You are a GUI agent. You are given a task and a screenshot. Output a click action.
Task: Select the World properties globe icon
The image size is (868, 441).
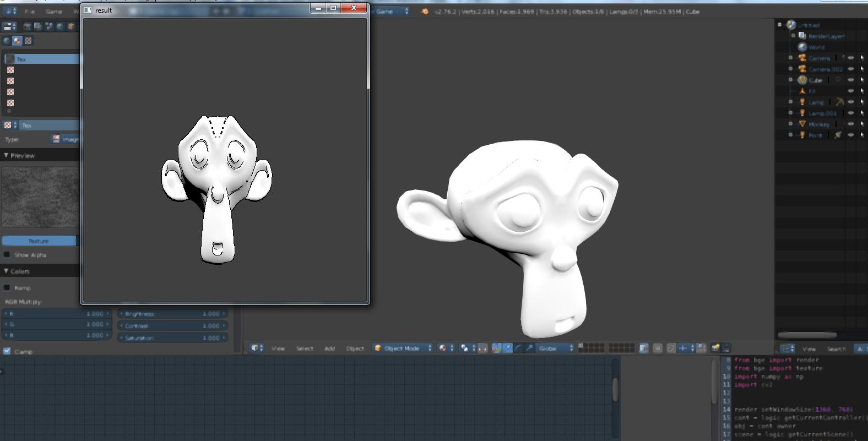[59, 26]
